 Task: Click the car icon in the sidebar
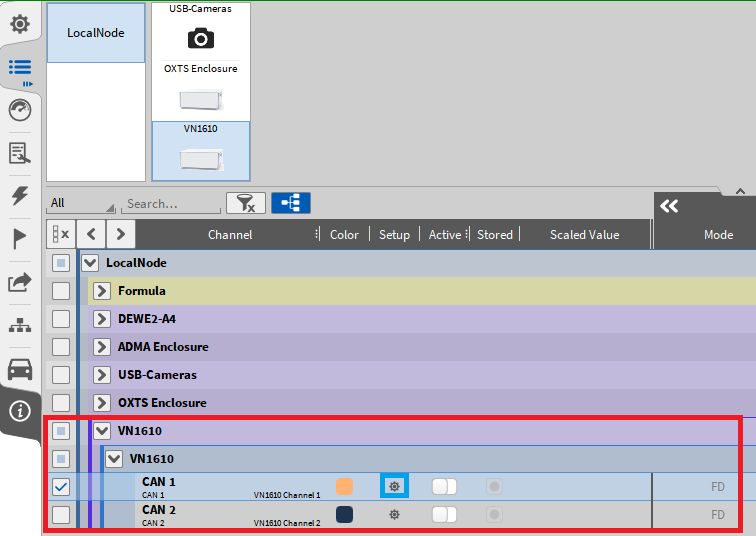point(19,369)
